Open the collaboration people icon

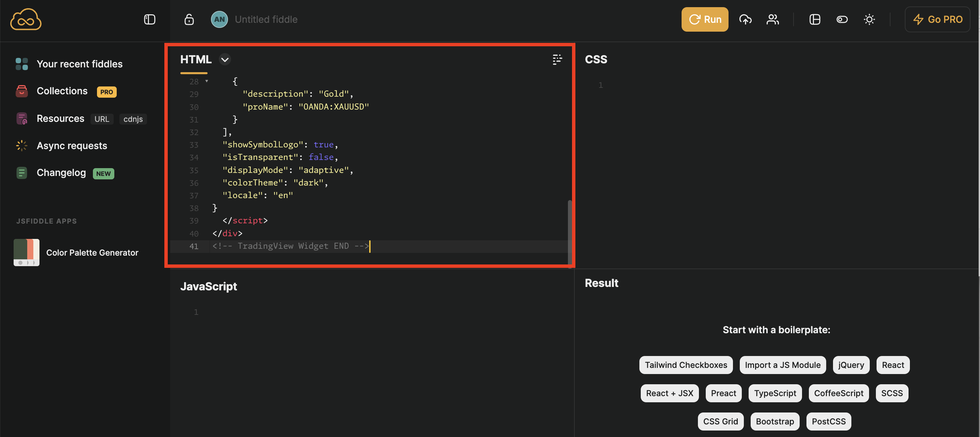coord(772,19)
